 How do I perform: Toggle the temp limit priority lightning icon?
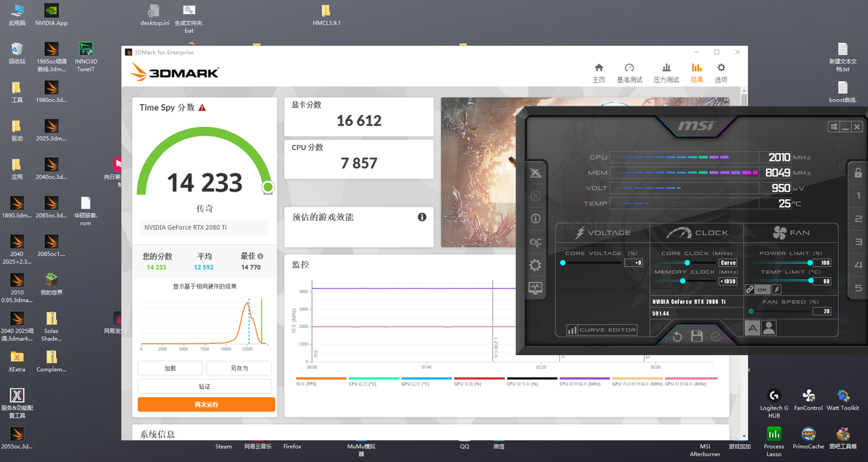[x=777, y=289]
